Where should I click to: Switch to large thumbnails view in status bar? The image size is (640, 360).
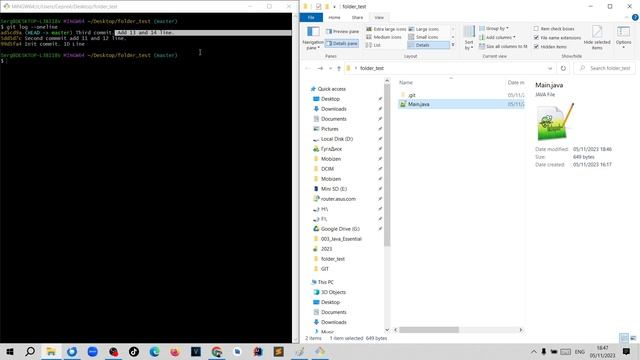(x=633, y=338)
